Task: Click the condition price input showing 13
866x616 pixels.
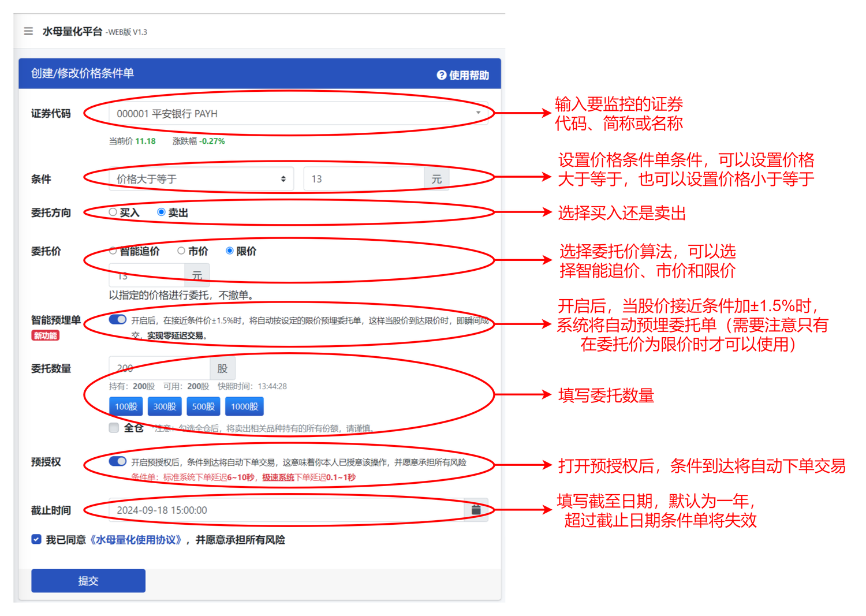Action: 364,179
